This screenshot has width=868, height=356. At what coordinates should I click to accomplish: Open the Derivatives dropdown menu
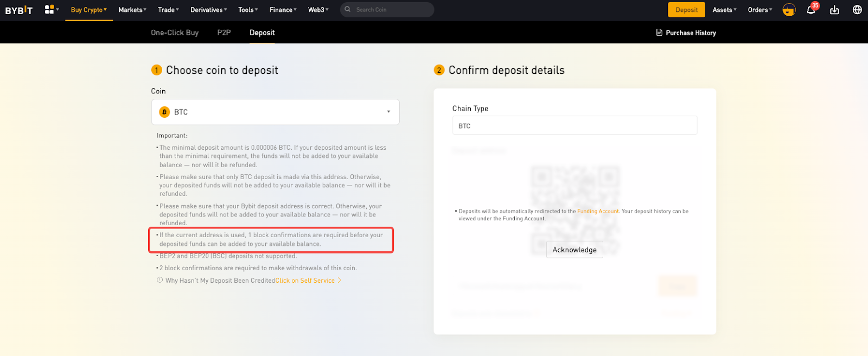coord(208,10)
